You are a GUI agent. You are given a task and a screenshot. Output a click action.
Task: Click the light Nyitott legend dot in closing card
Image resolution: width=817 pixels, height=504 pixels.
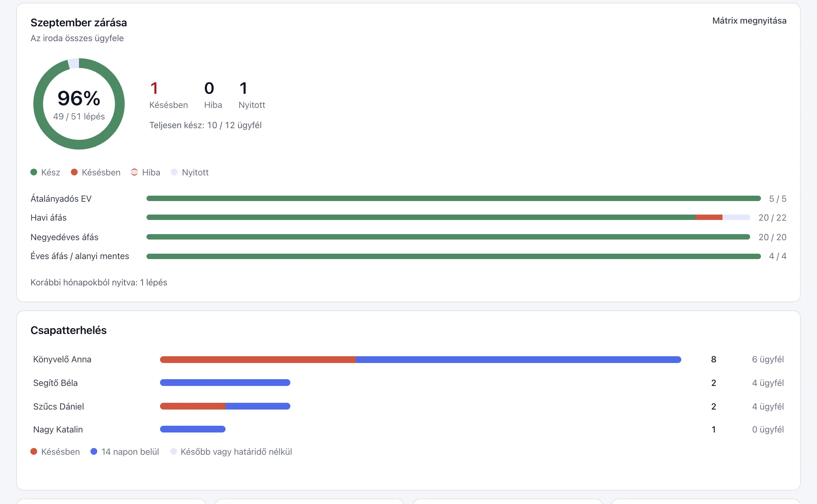tap(174, 172)
